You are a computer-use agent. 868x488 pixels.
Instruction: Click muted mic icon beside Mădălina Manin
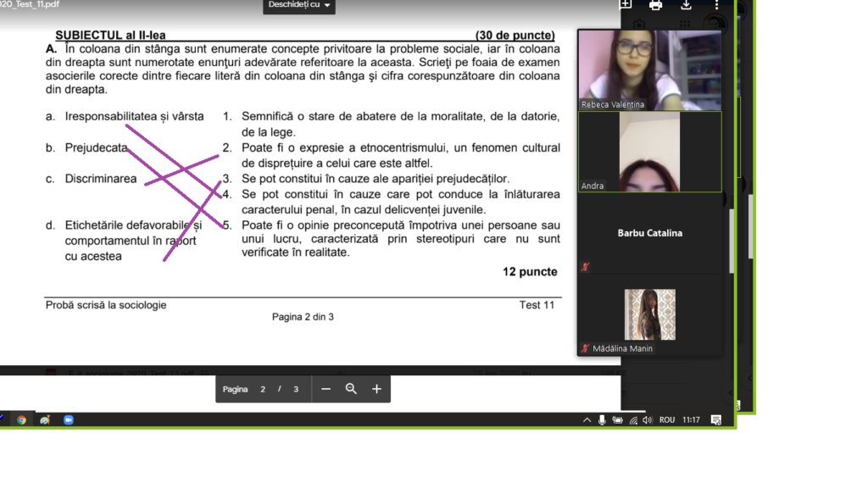click(585, 348)
